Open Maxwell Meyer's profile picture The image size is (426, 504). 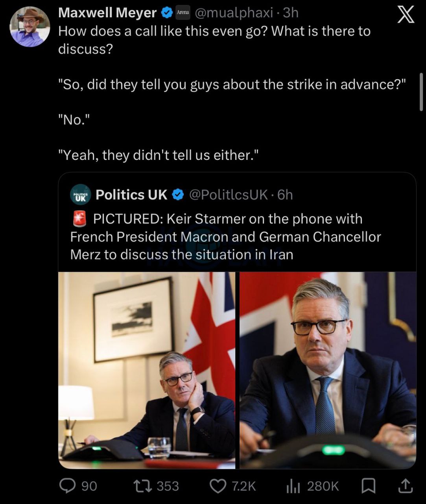[x=30, y=27]
